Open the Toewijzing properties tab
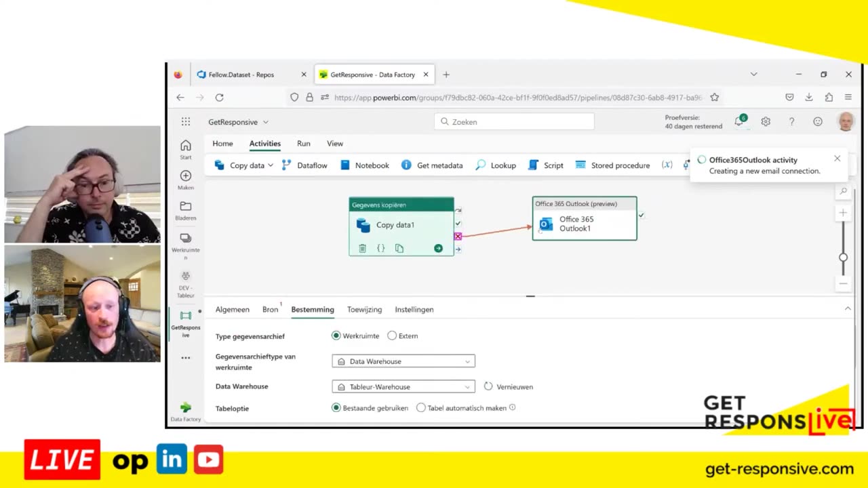 click(364, 310)
